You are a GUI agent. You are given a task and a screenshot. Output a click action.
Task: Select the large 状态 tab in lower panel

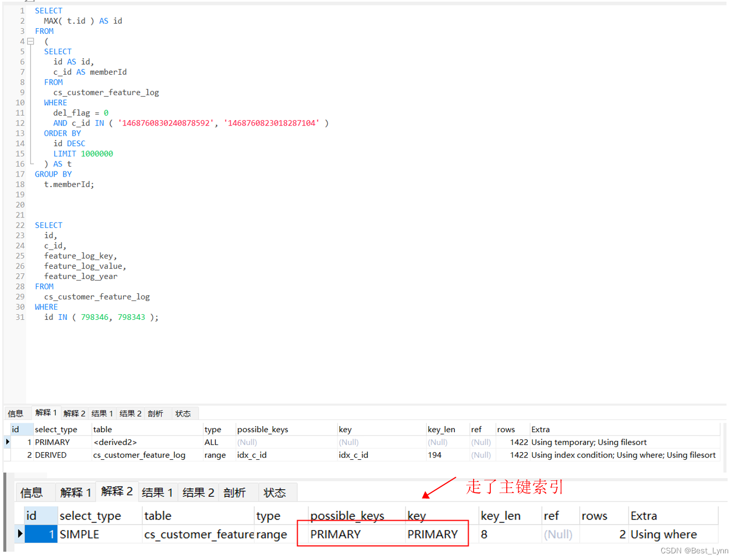click(x=274, y=492)
